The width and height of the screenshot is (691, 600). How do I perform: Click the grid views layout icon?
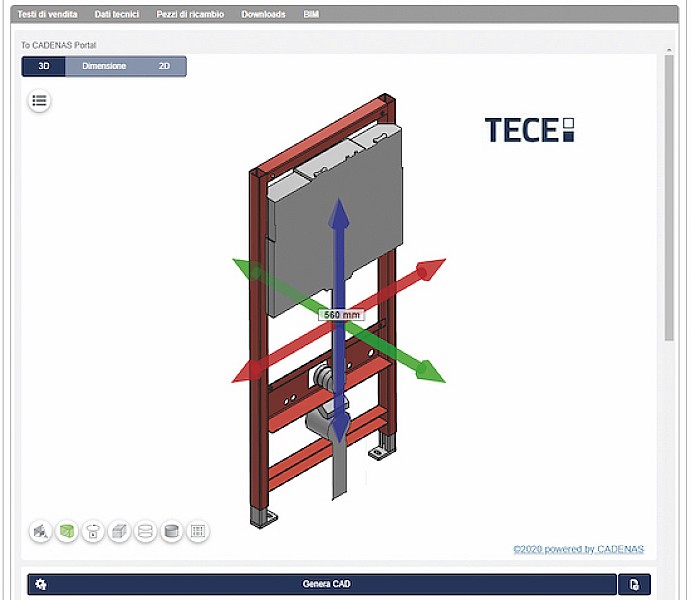[x=198, y=532]
